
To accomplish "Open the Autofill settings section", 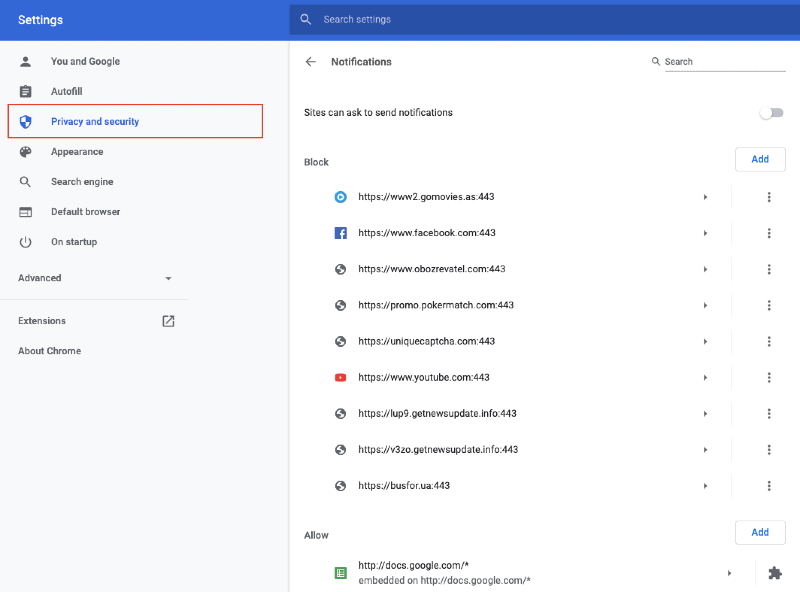I will point(66,91).
